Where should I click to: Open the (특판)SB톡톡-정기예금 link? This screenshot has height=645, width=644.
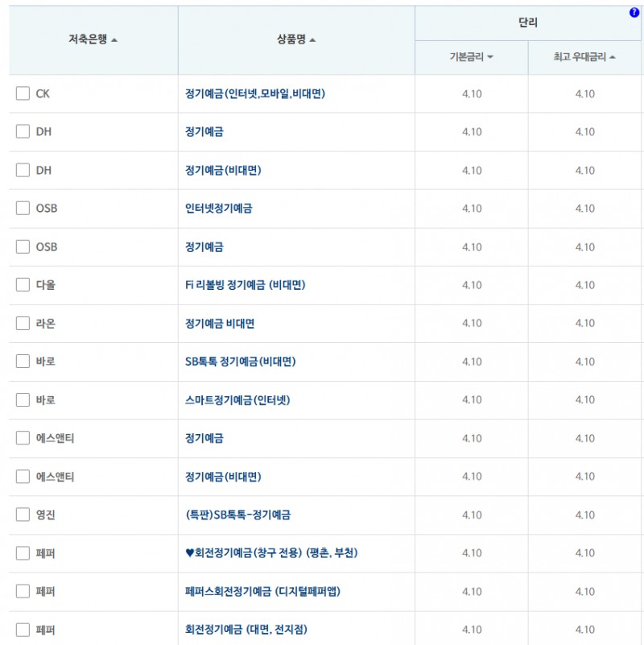(x=238, y=515)
